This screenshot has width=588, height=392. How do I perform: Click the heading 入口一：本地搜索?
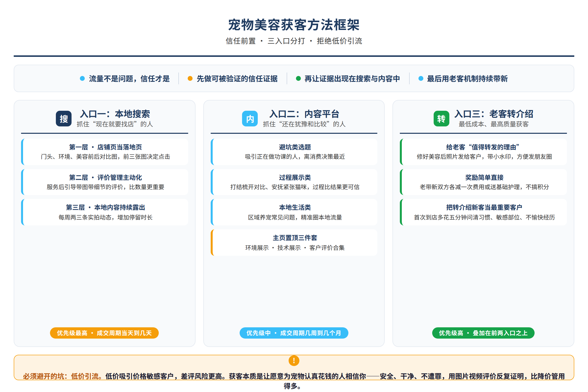(x=115, y=114)
